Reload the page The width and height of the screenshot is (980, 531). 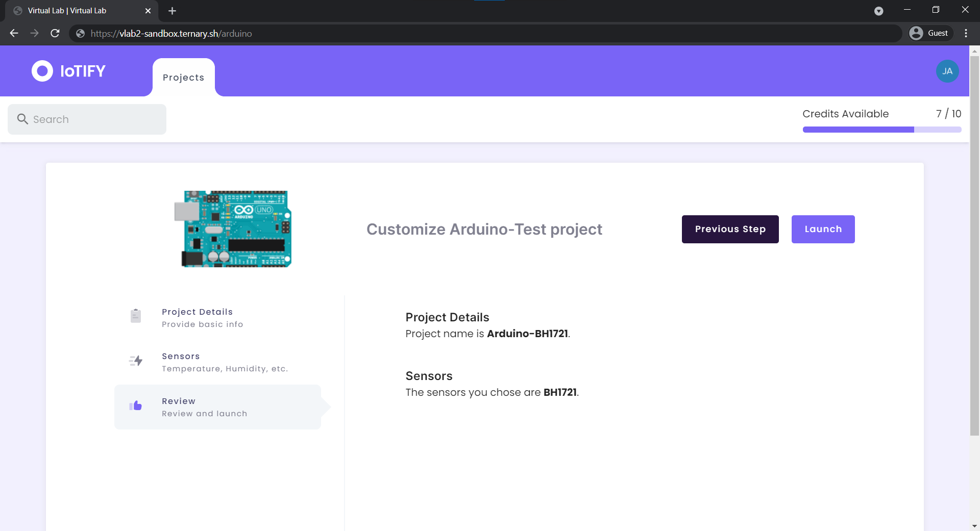[x=55, y=33]
